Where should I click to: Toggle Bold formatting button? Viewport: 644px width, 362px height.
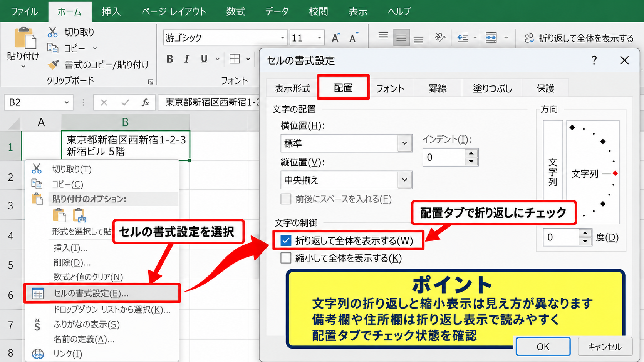170,59
